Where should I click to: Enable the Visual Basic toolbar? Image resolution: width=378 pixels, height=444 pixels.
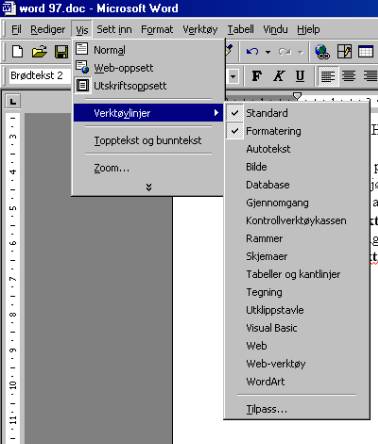297,328
